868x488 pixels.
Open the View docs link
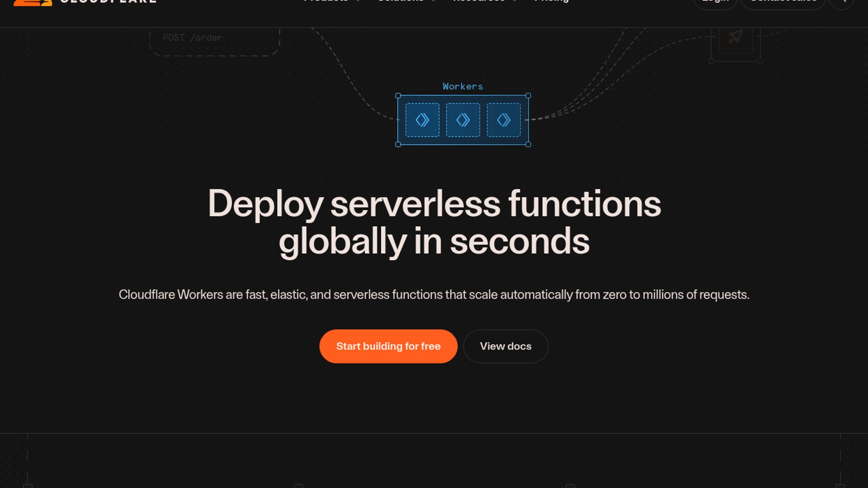point(505,346)
